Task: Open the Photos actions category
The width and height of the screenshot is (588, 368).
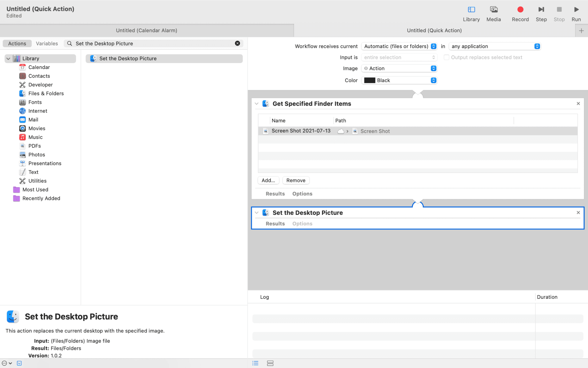Action: (x=37, y=154)
